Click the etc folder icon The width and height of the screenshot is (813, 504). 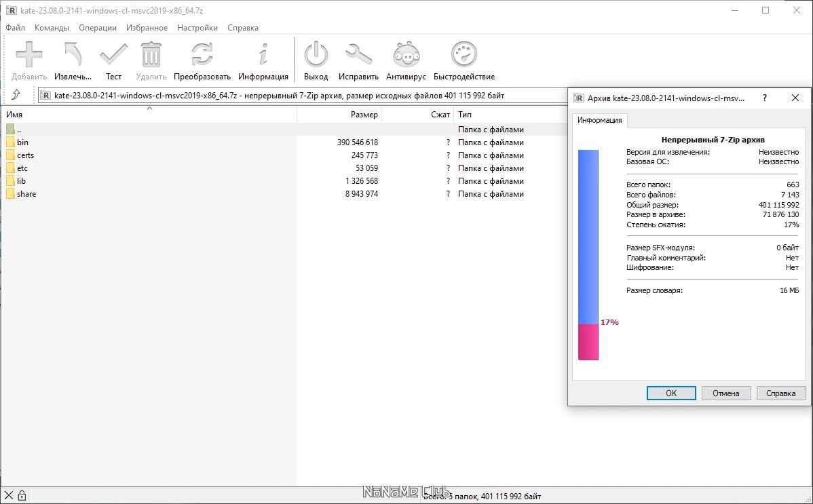point(10,168)
